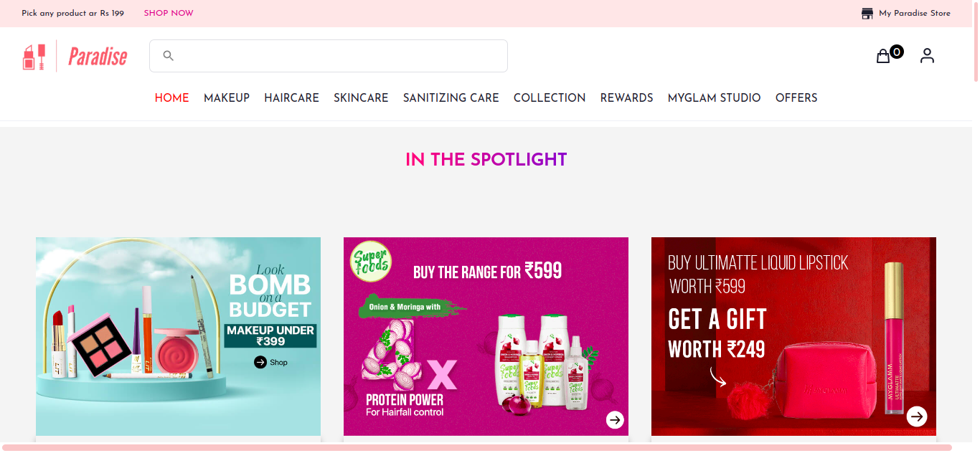Open the OFFERS page
This screenshot has height=453, width=980.
(796, 97)
